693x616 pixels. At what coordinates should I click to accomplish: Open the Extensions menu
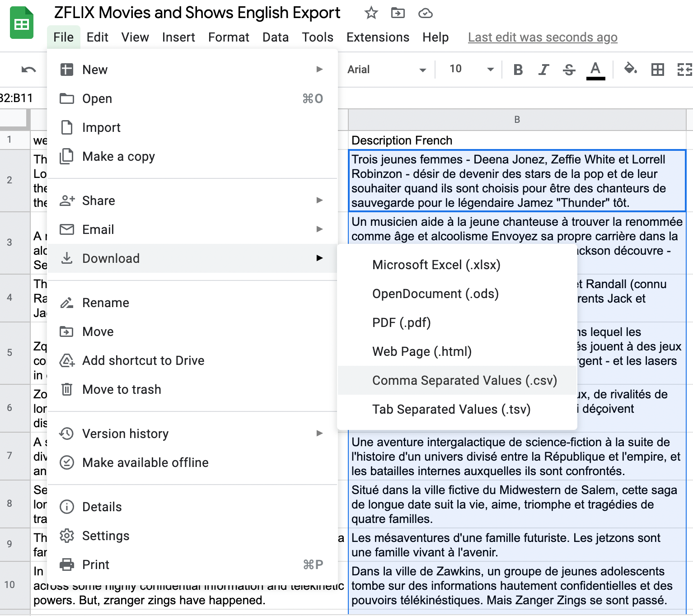(378, 37)
